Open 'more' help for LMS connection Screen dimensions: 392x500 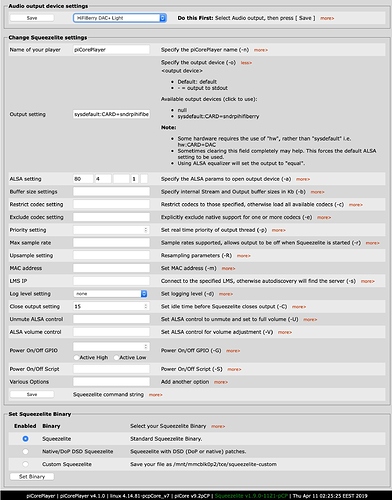368,281
